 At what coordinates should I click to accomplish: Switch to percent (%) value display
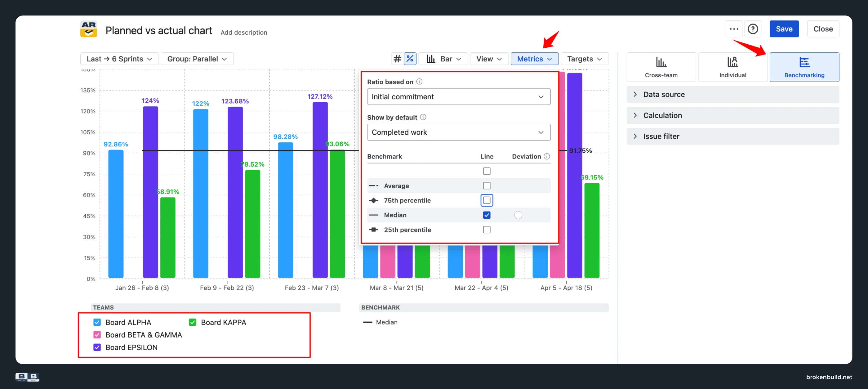(410, 59)
